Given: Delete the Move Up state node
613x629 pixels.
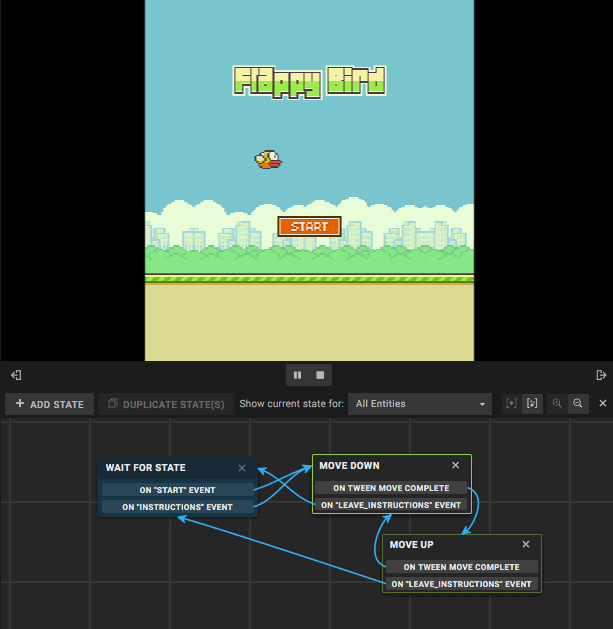Looking at the screenshot, I should tap(526, 544).
